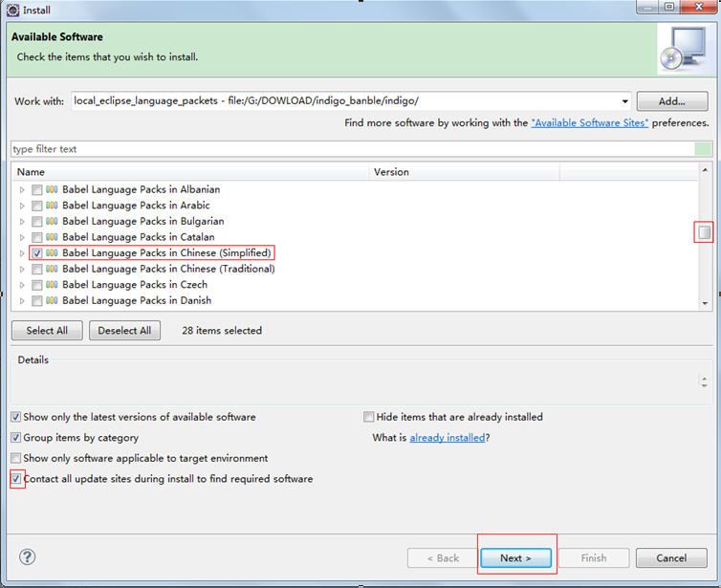Expand the Bulgarian language packs tree node
Viewport: 721px width, 588px height.
point(22,222)
